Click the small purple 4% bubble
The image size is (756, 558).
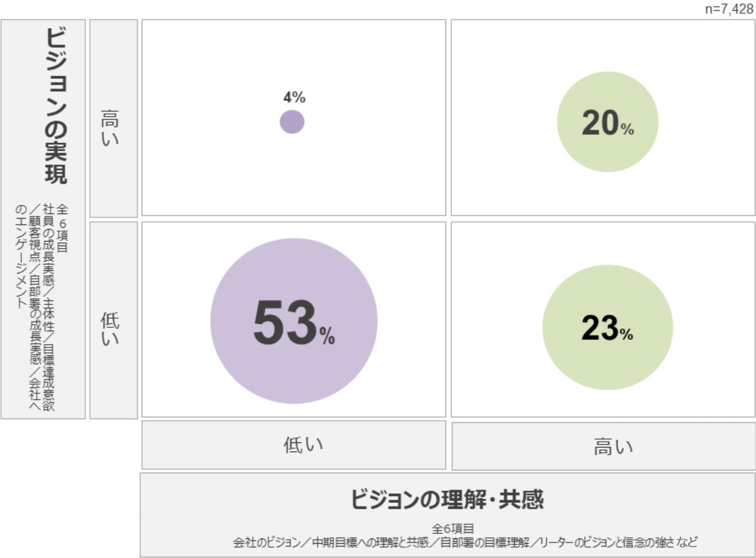[x=292, y=122]
